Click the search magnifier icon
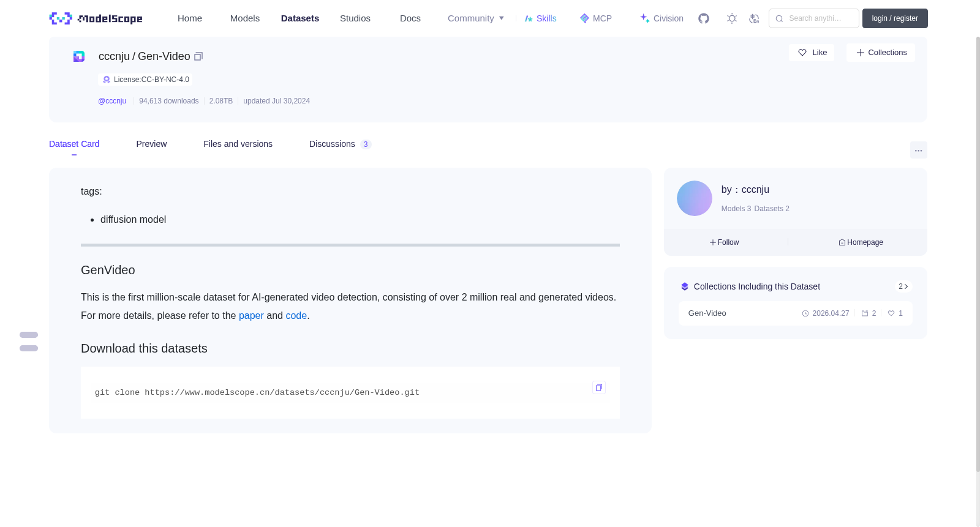 pos(779,18)
